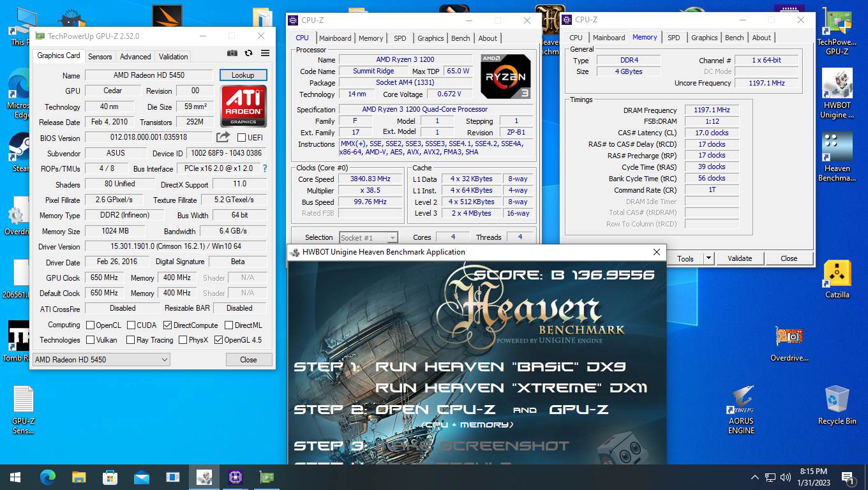Open the GPU-Z hamburger menu
This screenshot has height=490, width=868.
point(265,54)
